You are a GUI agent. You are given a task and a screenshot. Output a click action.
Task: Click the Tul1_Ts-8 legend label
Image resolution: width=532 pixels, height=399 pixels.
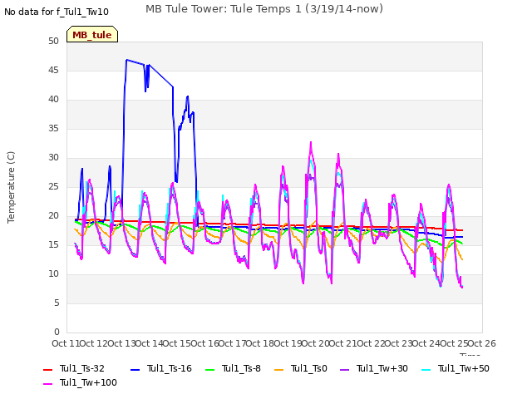(241, 369)
